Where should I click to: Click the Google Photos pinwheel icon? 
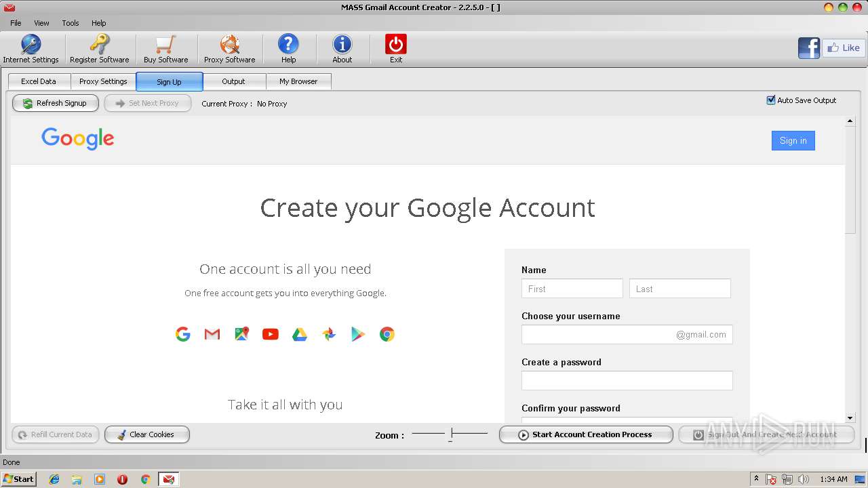[x=329, y=334]
